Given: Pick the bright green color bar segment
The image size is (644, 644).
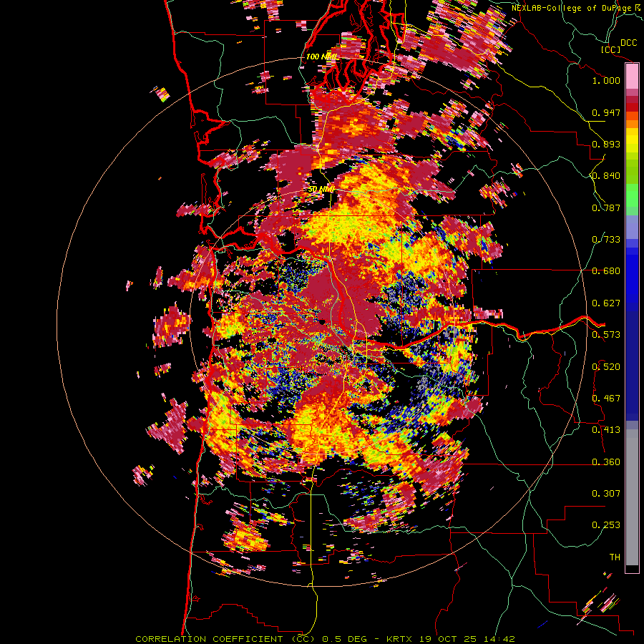Looking at the screenshot, I should pos(632,195).
